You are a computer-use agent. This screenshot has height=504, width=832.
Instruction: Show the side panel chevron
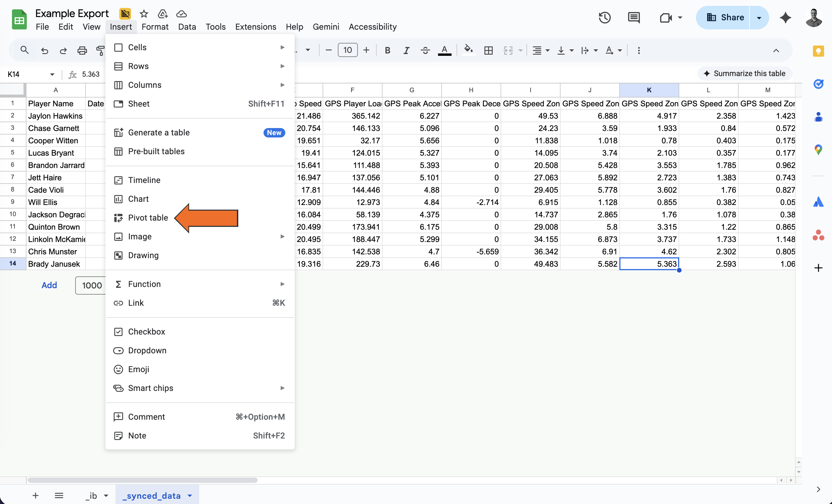(x=818, y=489)
